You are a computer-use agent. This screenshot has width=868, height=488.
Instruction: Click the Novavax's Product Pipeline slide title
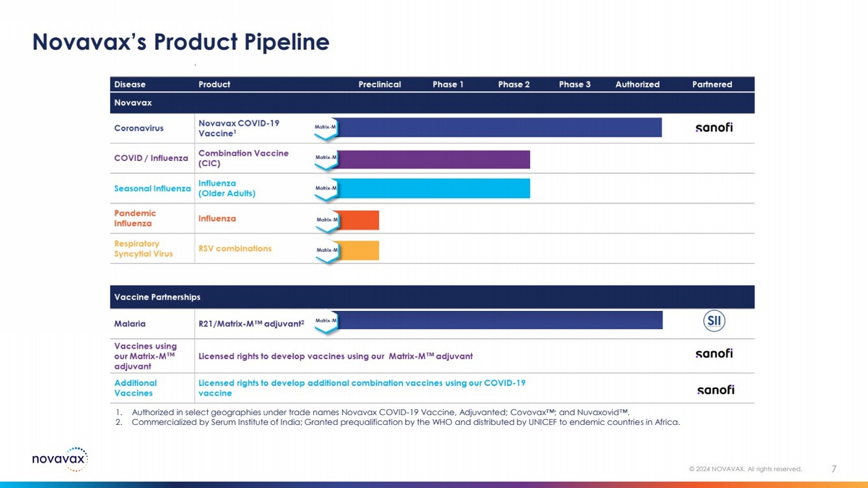click(181, 42)
